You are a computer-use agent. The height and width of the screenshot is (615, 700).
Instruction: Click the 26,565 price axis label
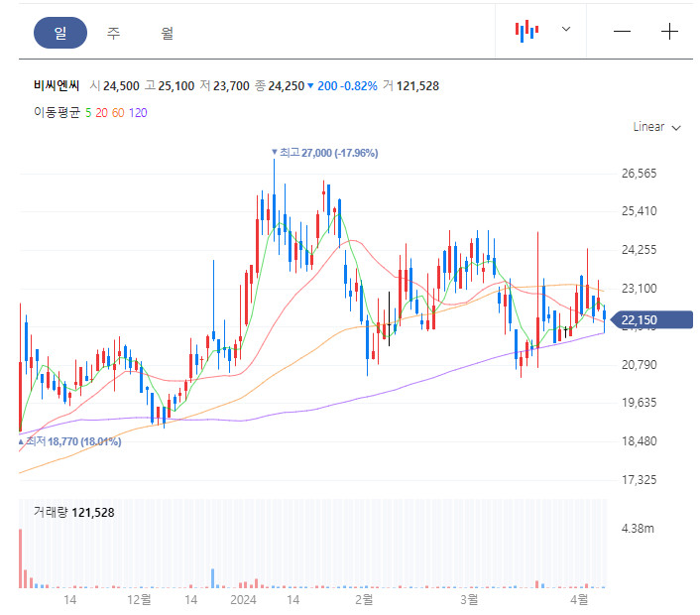coord(639,174)
